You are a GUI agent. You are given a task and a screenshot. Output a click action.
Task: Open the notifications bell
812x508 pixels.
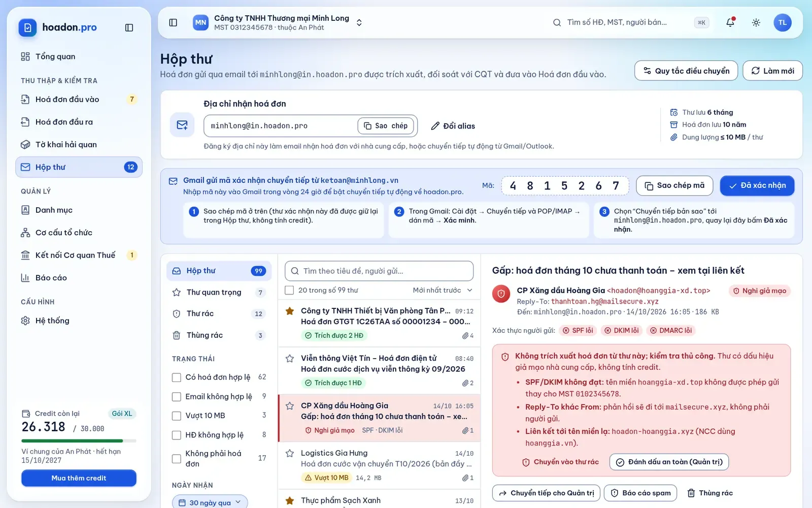pos(730,22)
